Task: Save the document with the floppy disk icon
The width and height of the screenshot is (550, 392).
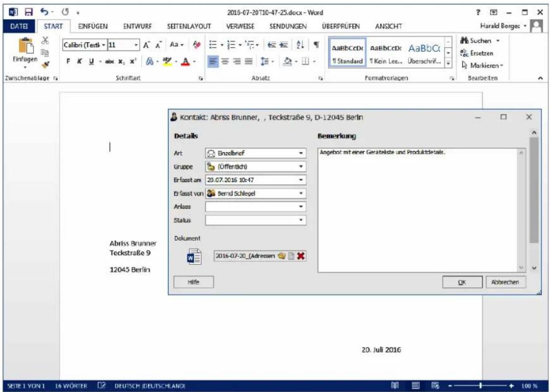Action: [x=29, y=12]
